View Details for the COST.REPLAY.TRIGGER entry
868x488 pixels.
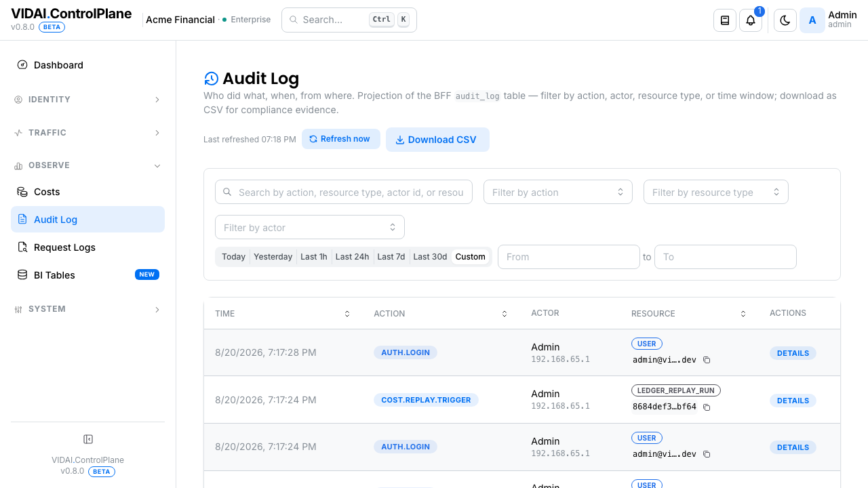tap(793, 401)
